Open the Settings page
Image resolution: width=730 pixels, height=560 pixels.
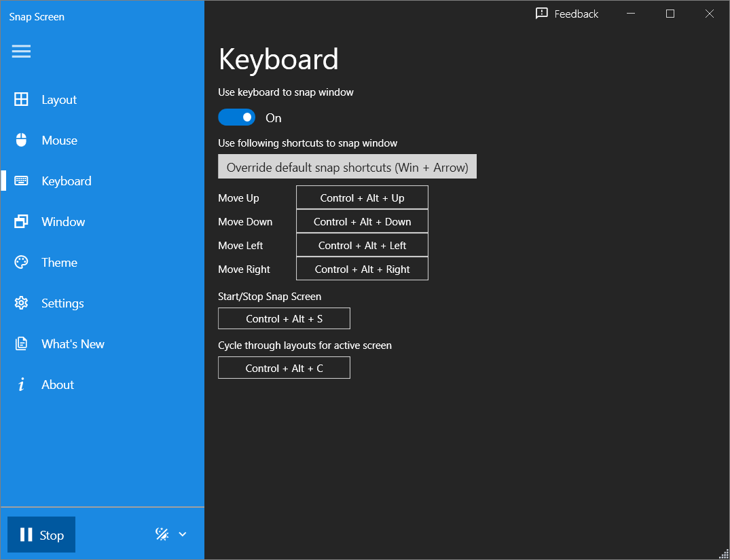click(103, 303)
